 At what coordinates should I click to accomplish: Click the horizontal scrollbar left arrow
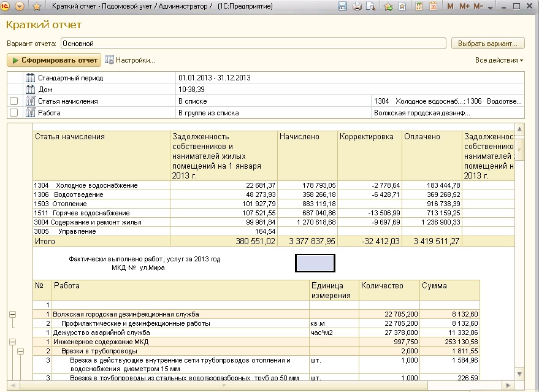pos(13,385)
